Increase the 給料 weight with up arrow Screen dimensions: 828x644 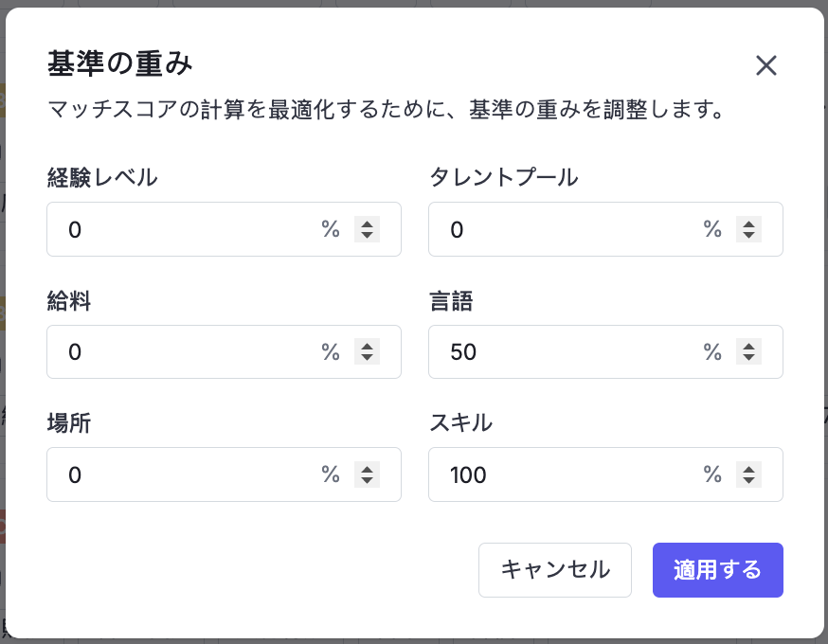(367, 346)
